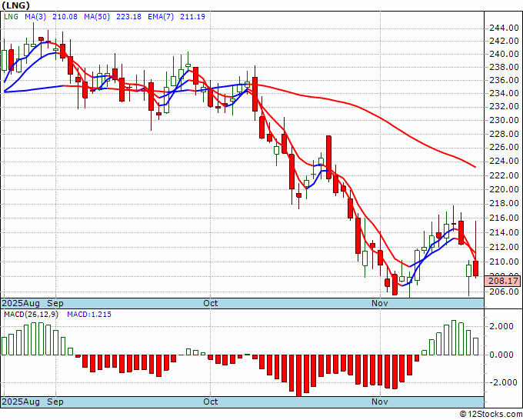Click the red MA(50) line end near 223
Image resolution: width=523 pixels, height=420 pixels.
tap(474, 166)
